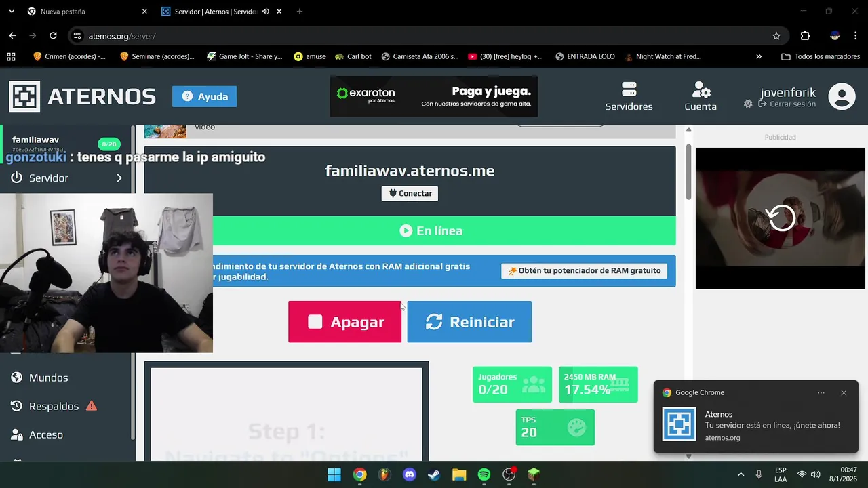Click the Reiniciar restart button

pyautogui.click(x=469, y=322)
